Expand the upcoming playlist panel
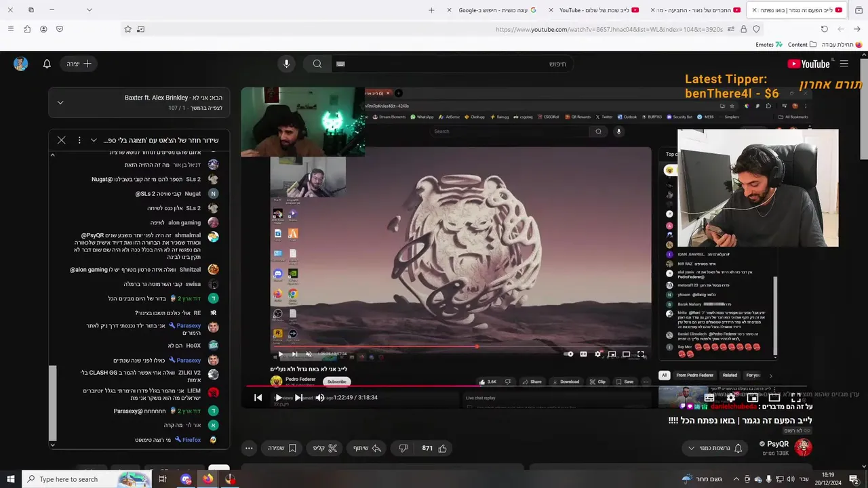The height and width of the screenshot is (488, 868). (x=60, y=102)
